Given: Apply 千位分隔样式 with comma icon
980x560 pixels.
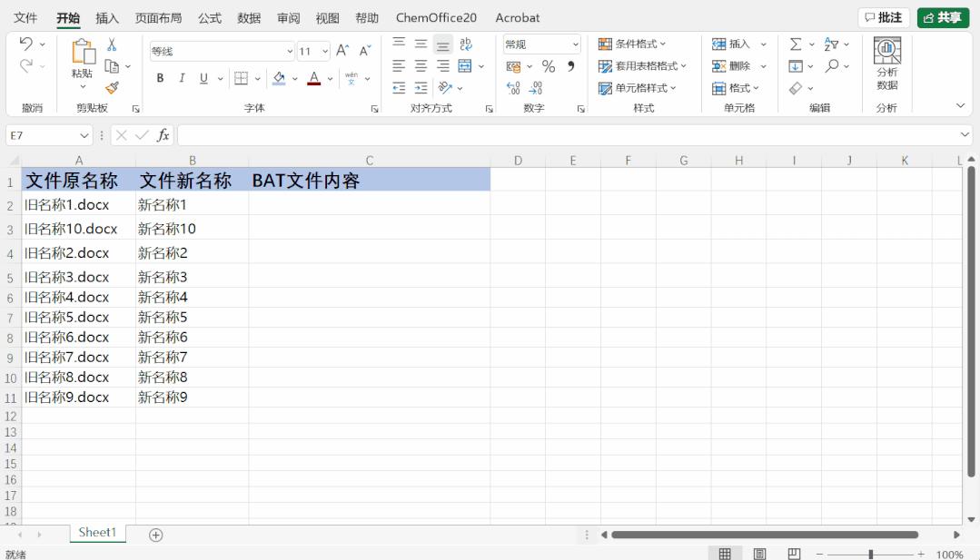Looking at the screenshot, I should pyautogui.click(x=569, y=65).
